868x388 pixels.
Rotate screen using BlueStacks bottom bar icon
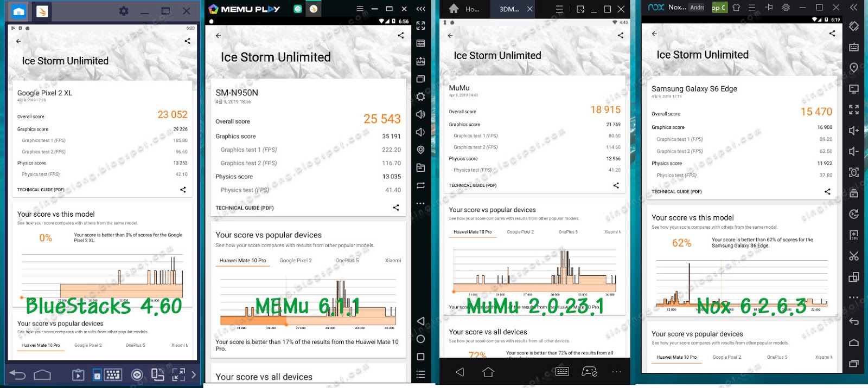[x=158, y=374]
